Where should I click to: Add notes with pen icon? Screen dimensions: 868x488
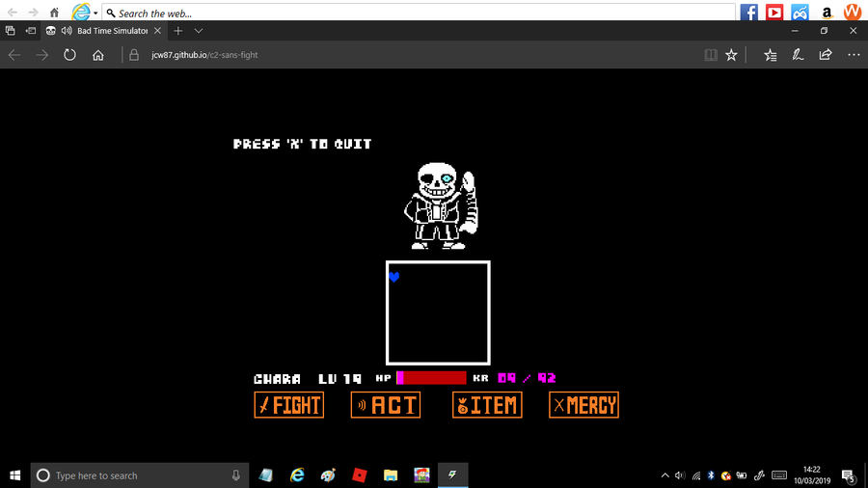pyautogui.click(x=798, y=54)
